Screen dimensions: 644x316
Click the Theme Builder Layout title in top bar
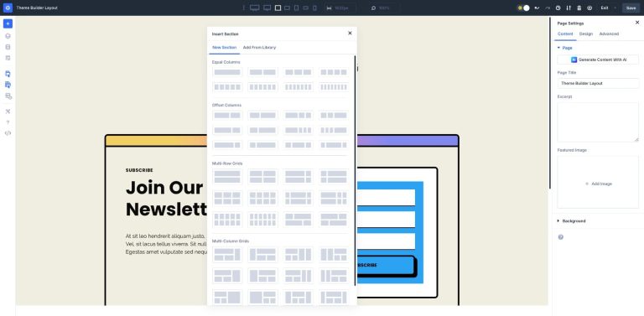click(x=37, y=8)
